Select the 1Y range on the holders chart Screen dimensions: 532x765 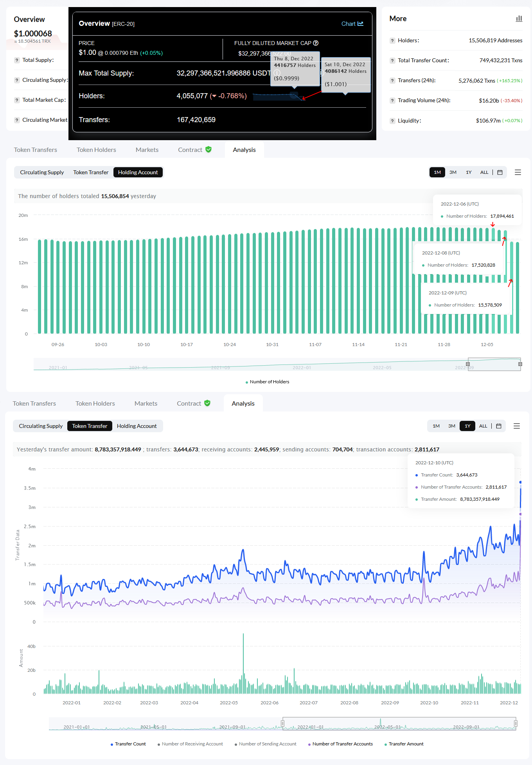tap(469, 172)
